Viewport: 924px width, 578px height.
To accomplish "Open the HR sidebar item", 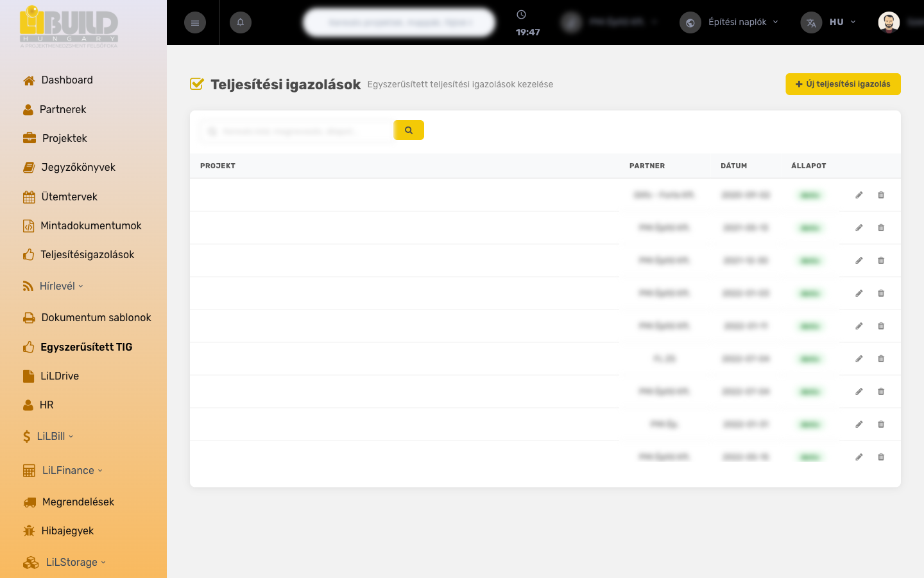I will (x=38, y=405).
